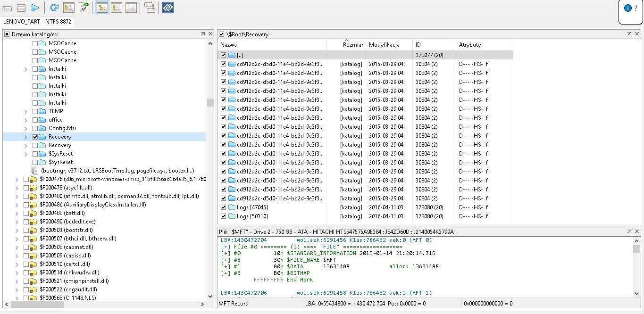Sort file list by Rozmiar column
Screen dimensions: 644x314
coord(346,45)
